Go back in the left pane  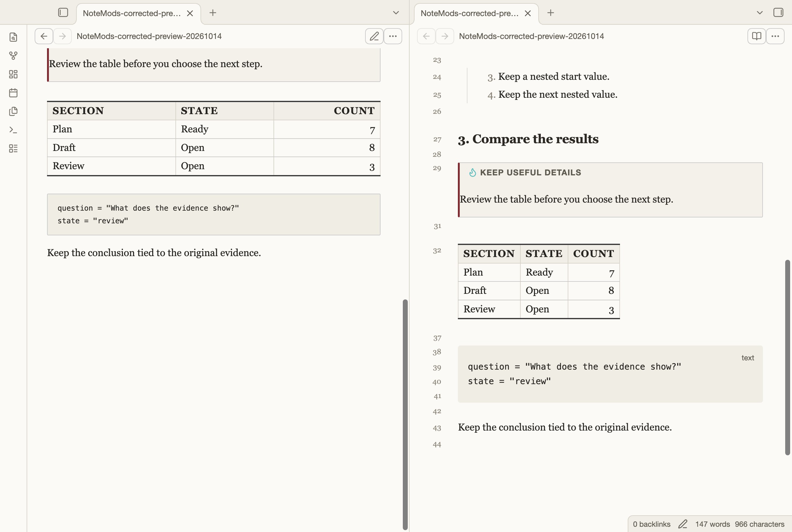pos(44,36)
